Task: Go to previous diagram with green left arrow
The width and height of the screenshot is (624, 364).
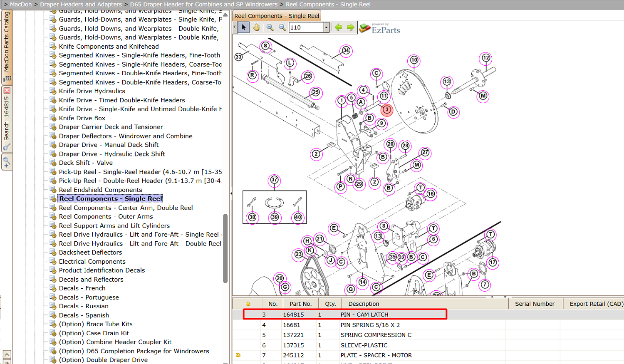Action: click(339, 27)
